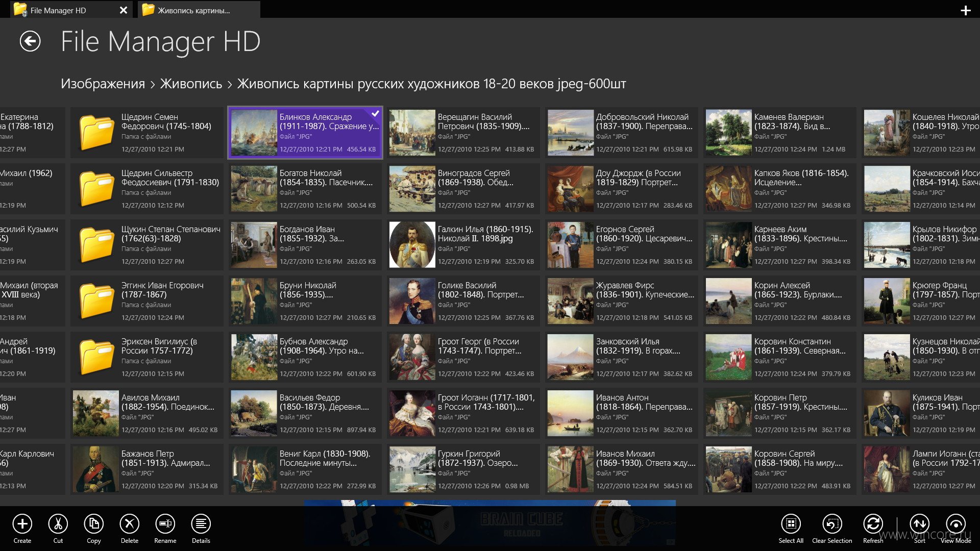
Task: Select Бубнов Александр Утро на image
Action: click(305, 357)
